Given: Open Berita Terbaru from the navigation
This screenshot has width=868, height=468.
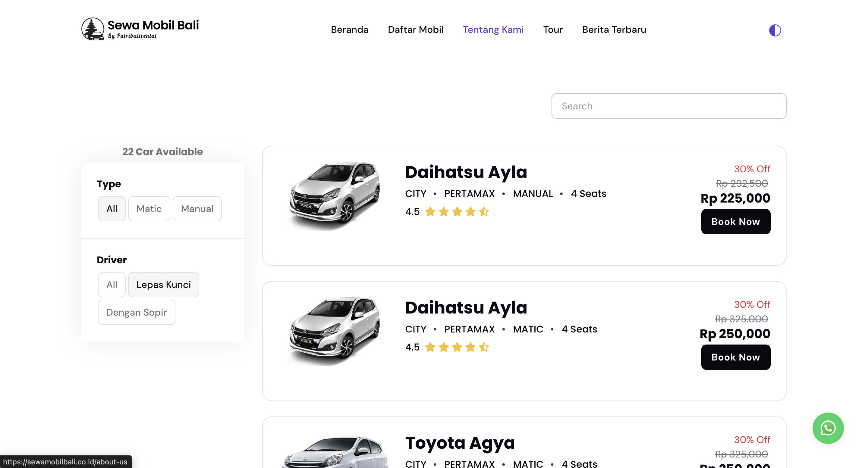Looking at the screenshot, I should tap(614, 30).
